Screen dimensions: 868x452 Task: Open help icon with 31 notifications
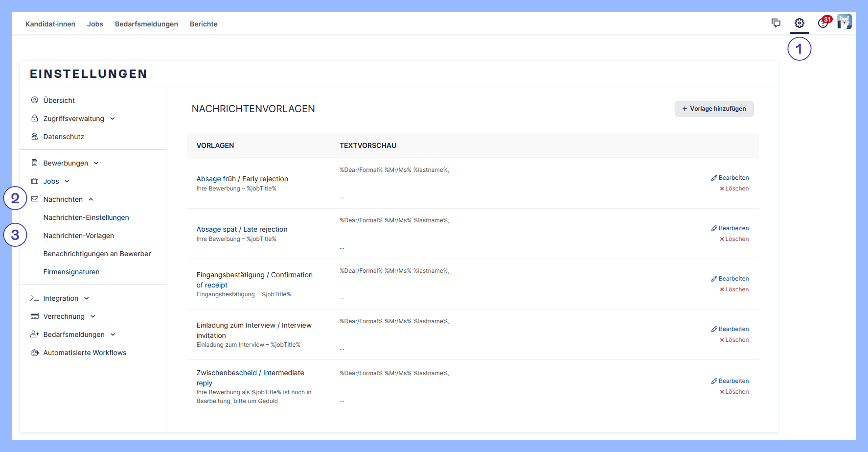pyautogui.click(x=823, y=23)
